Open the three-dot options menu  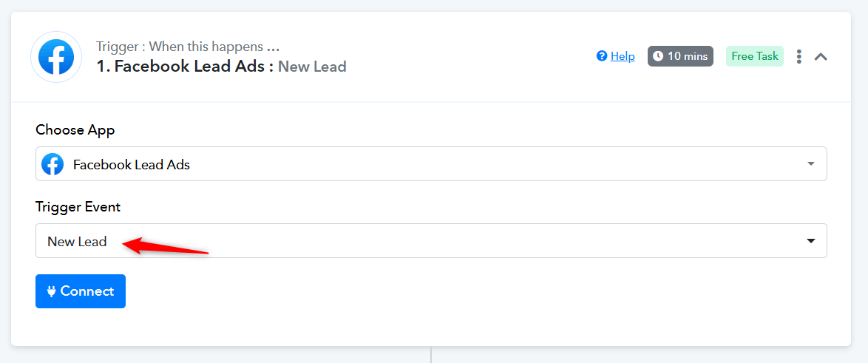[x=799, y=56]
